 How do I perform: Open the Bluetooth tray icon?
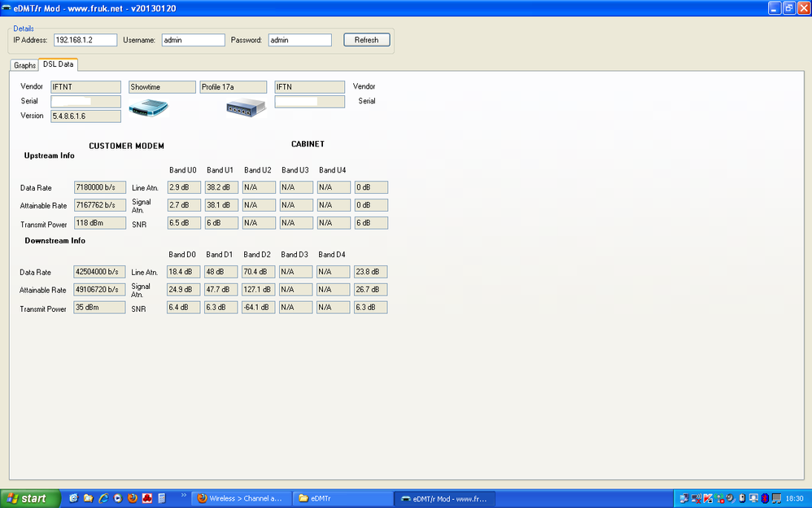point(766,499)
